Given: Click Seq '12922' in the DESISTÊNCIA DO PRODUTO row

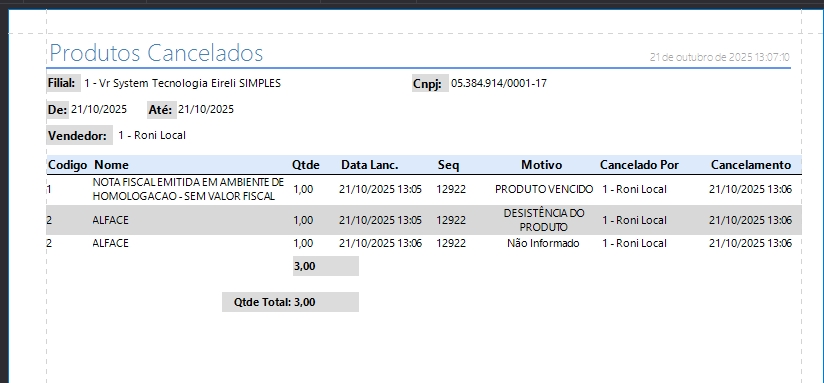Looking at the screenshot, I should tap(451, 220).
